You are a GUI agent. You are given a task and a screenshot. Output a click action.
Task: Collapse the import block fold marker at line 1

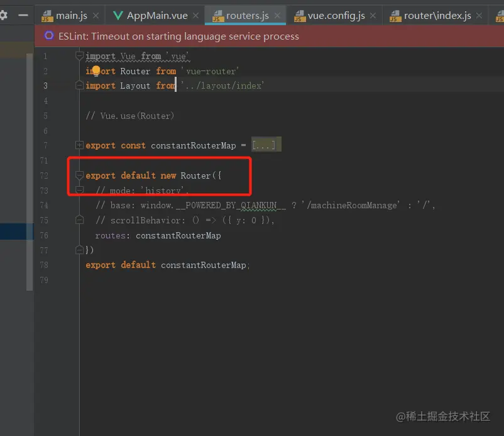79,56
